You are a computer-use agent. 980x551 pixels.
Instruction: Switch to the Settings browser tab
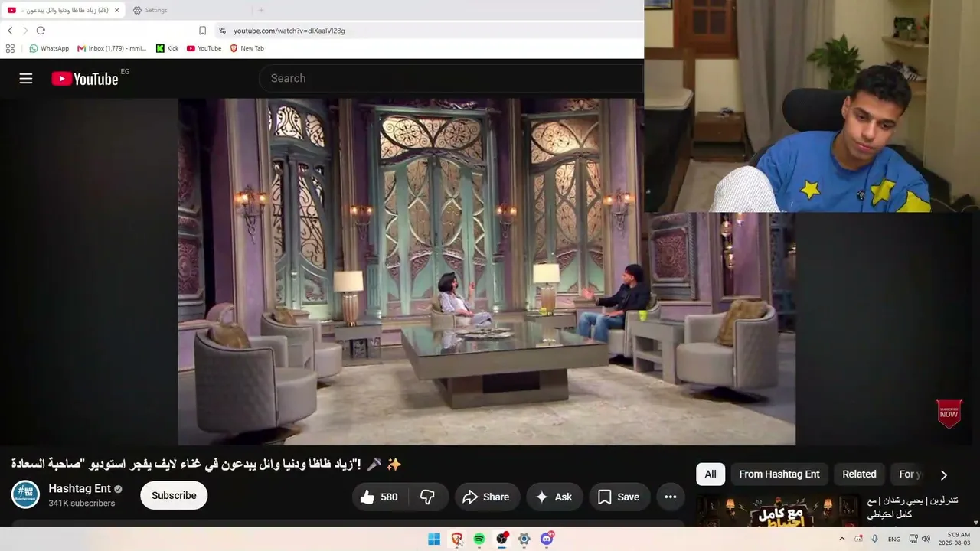tap(190, 10)
